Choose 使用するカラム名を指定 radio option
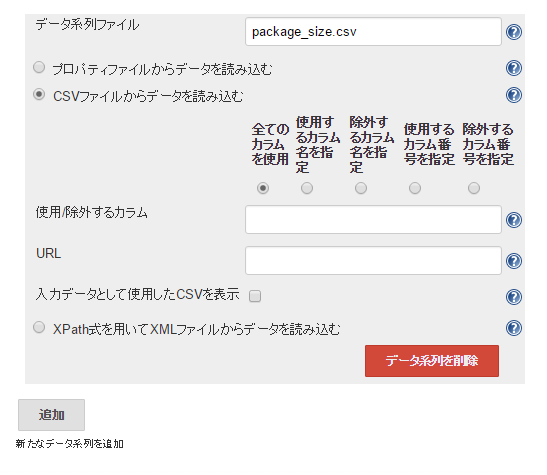Viewport: 547px width, 475px height. coord(307,188)
